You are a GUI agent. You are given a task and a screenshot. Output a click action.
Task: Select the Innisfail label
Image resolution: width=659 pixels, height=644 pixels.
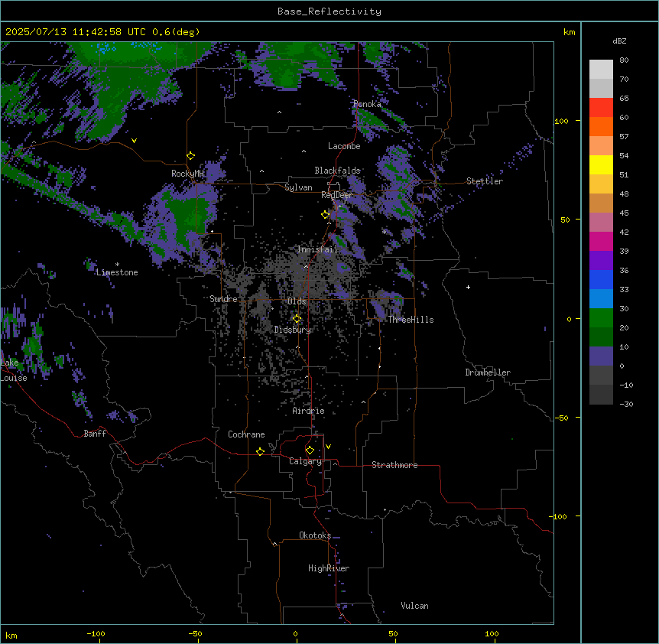pyautogui.click(x=317, y=249)
